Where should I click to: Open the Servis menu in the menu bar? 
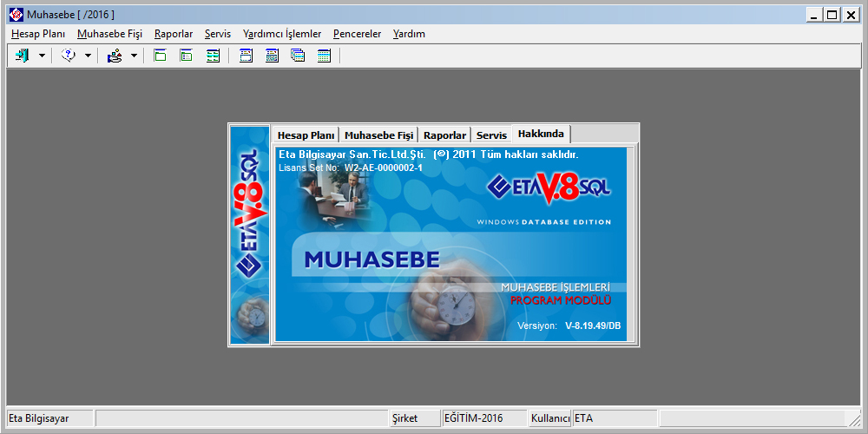[x=218, y=34]
